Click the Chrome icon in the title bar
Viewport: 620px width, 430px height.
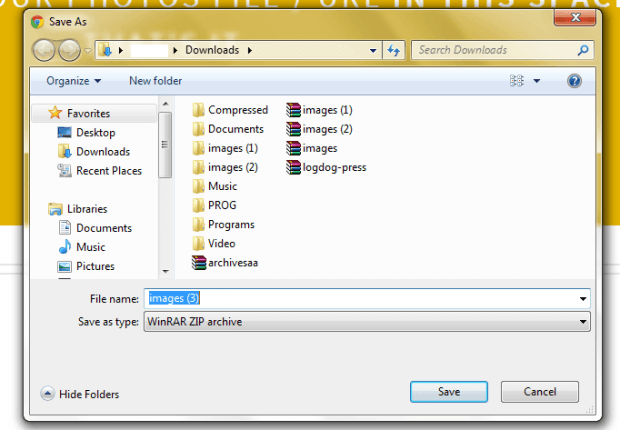coord(37,22)
